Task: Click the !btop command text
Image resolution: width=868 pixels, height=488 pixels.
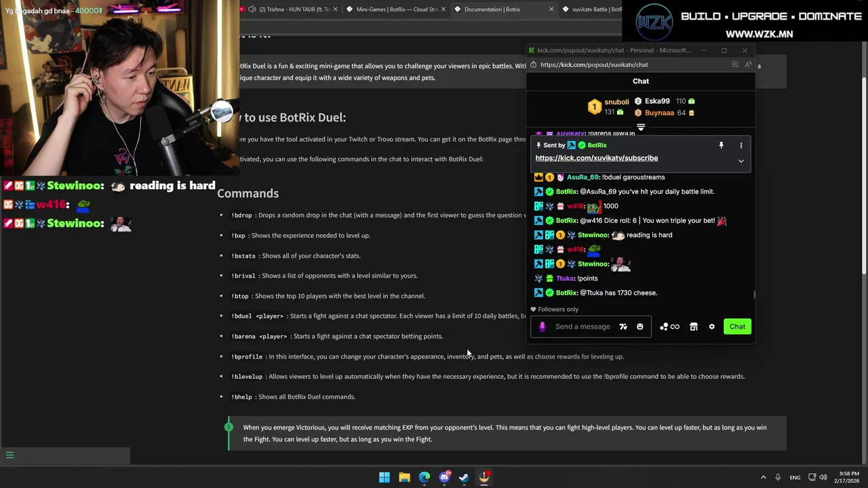Action: [240, 296]
